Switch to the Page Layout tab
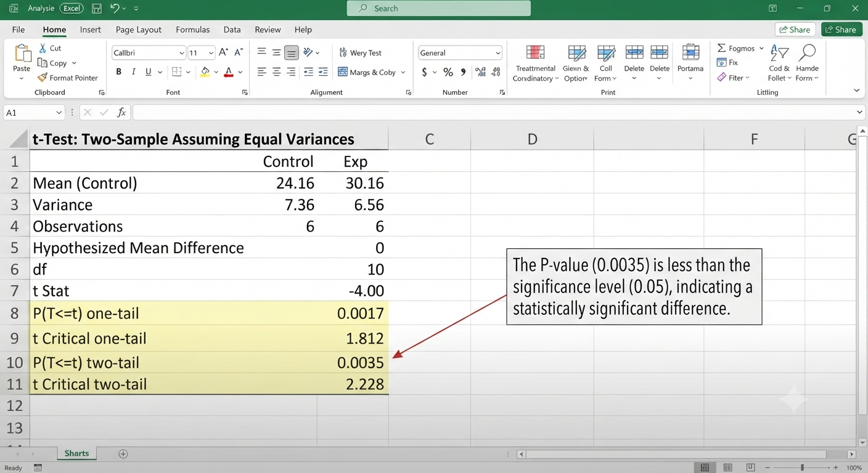Image resolution: width=868 pixels, height=473 pixels. (x=138, y=30)
